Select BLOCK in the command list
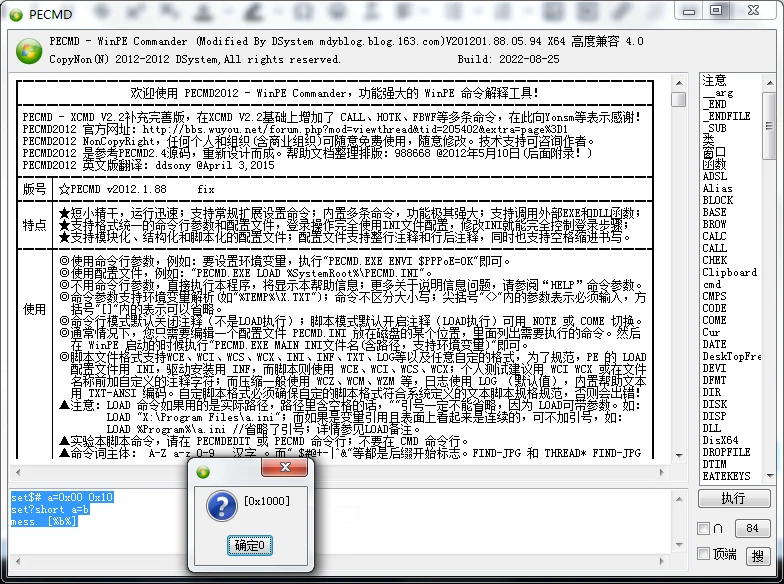This screenshot has height=584, width=784. [x=718, y=200]
